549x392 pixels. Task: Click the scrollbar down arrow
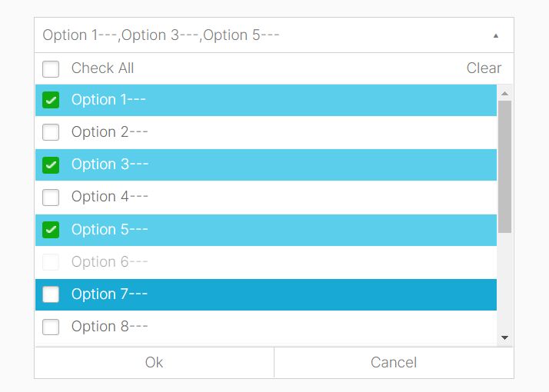[504, 337]
